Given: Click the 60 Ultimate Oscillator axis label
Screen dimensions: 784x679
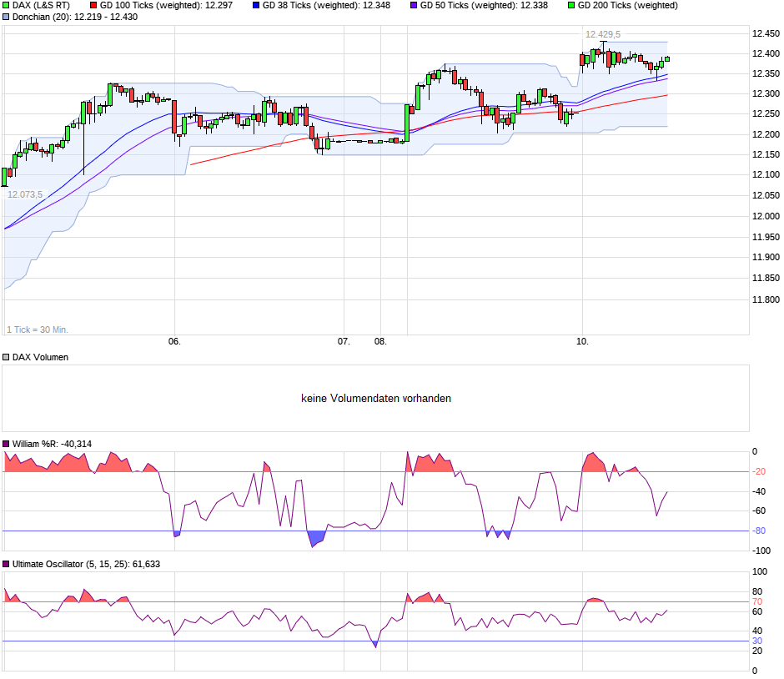Looking at the screenshot, I should pos(757,611).
